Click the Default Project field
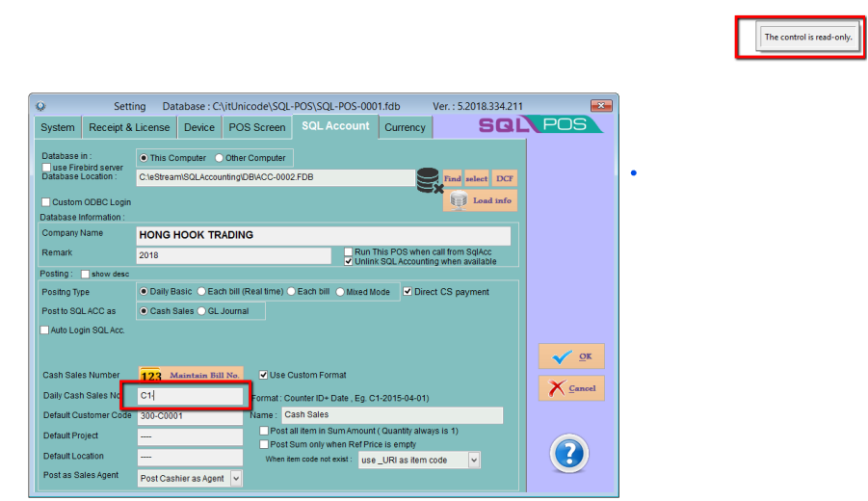This screenshot has height=501, width=868. [190, 436]
